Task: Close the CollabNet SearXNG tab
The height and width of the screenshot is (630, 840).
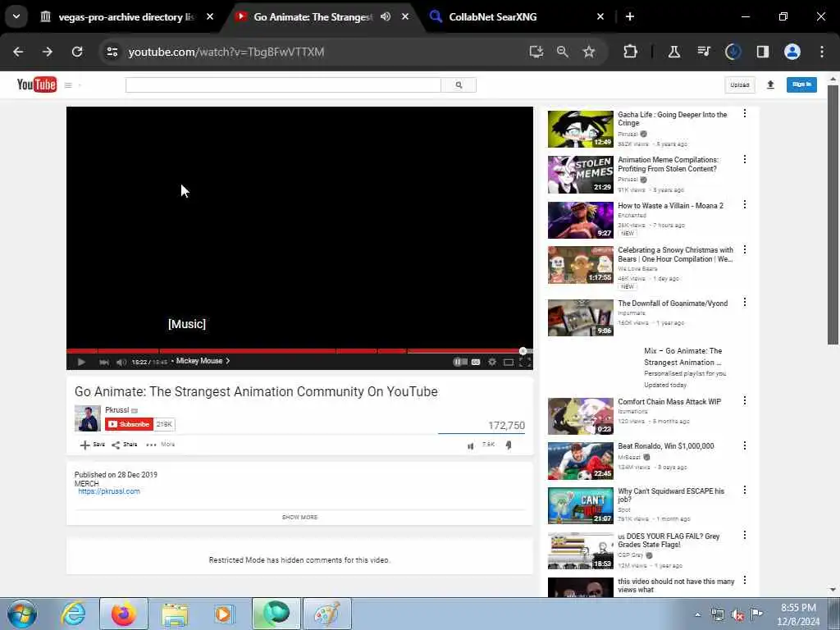Action: click(600, 16)
